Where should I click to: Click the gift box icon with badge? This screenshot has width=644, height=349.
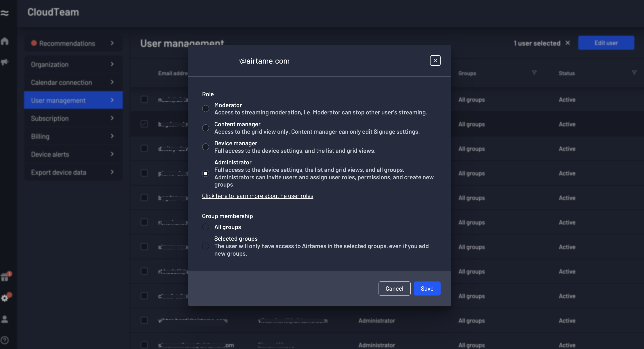(x=5, y=277)
